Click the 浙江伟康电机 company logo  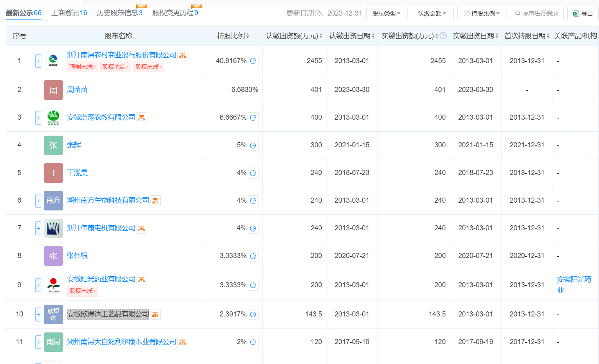point(53,228)
